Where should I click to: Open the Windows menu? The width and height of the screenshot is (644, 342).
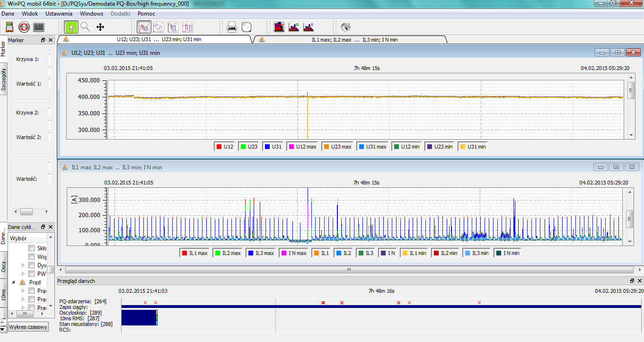coord(91,14)
